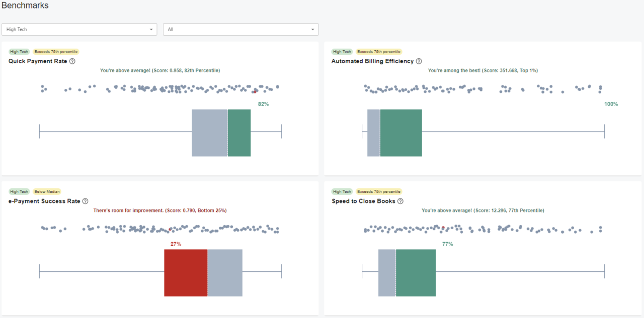
Task: Click the High Tech badge on Speed to Close Books
Action: pyautogui.click(x=342, y=191)
